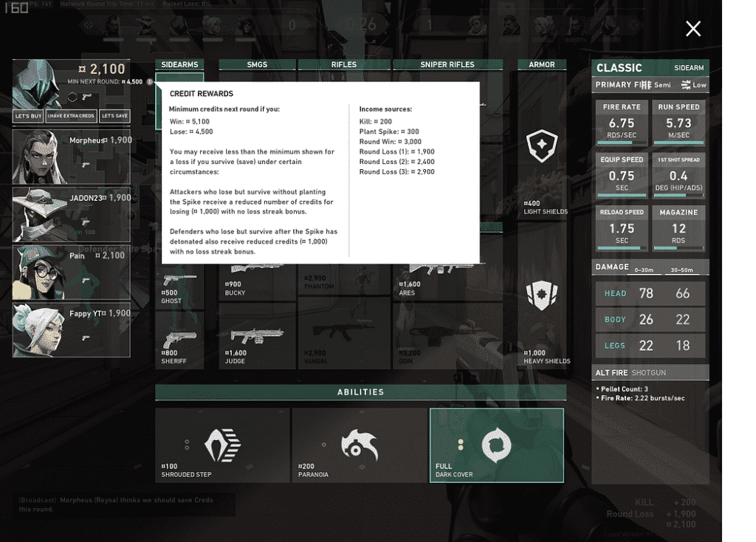Buy the Bucky shotgun

point(257,281)
